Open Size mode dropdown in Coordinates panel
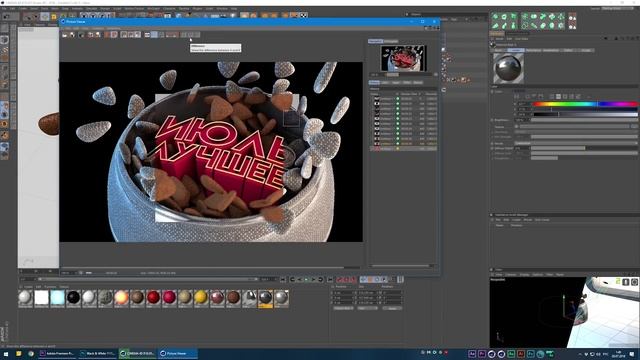This screenshot has height=360, width=640. (367, 309)
